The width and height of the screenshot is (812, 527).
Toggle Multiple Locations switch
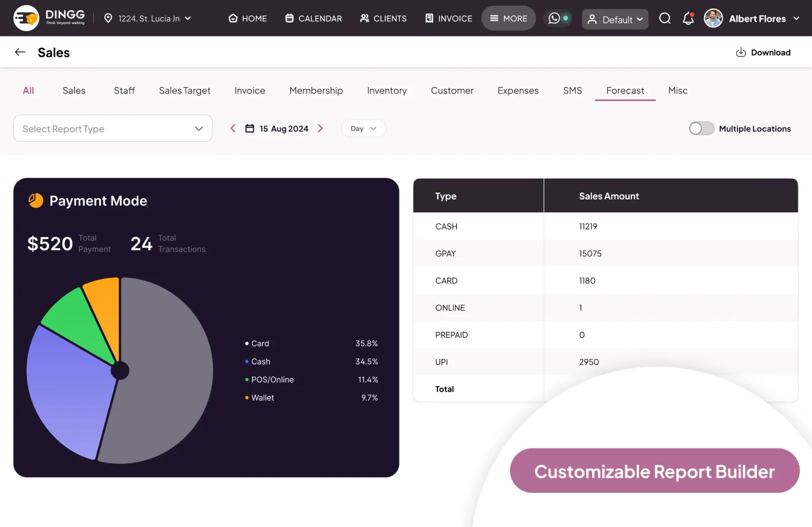701,128
